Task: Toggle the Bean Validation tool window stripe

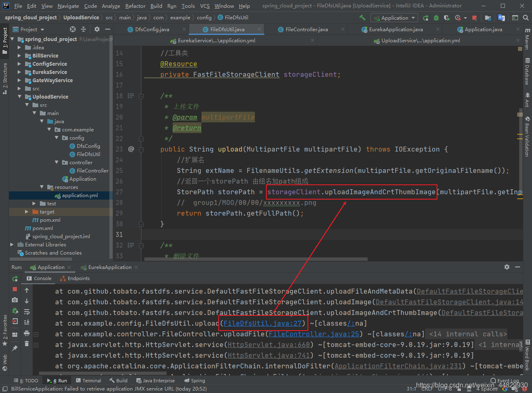Action: click(527, 136)
